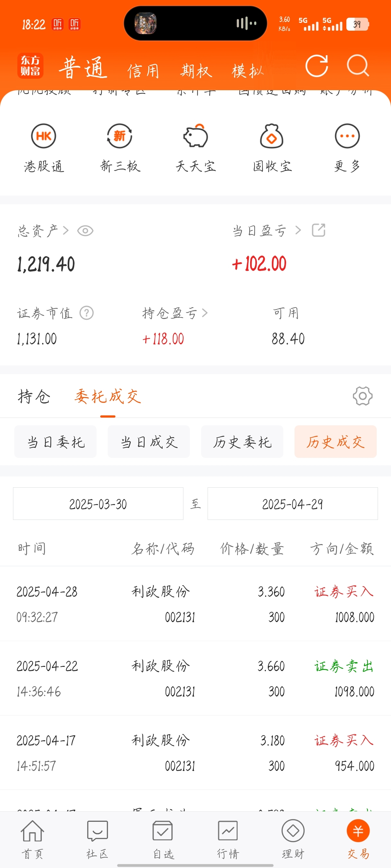
Task: Expand 总资产 details chevron
Action: point(66,231)
